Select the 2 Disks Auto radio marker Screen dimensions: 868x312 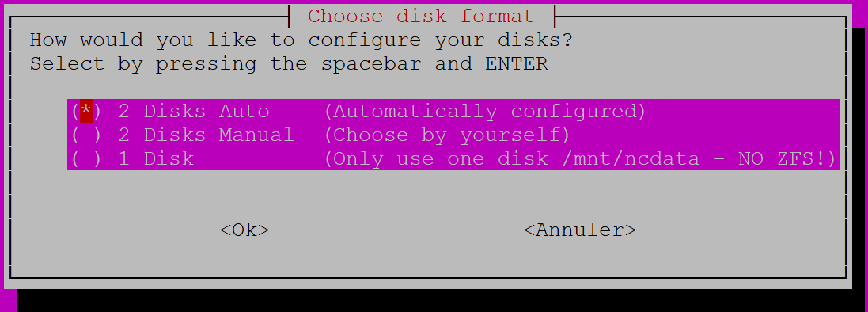click(86, 112)
